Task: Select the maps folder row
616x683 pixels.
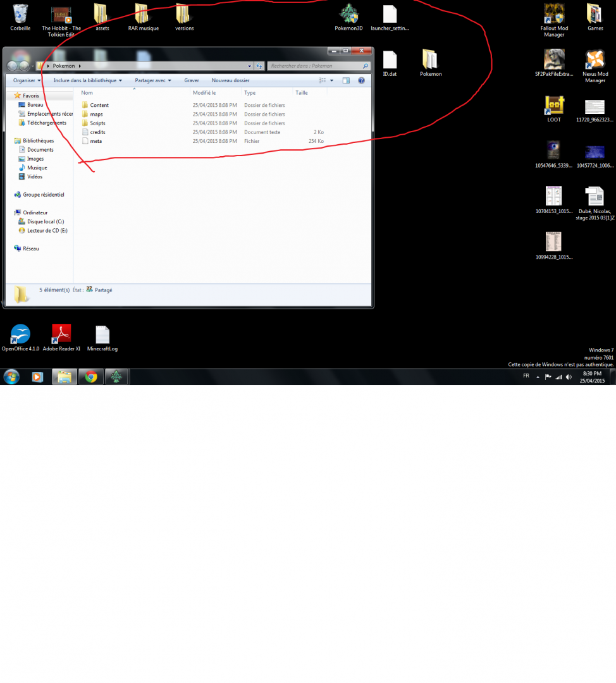Action: click(x=203, y=114)
